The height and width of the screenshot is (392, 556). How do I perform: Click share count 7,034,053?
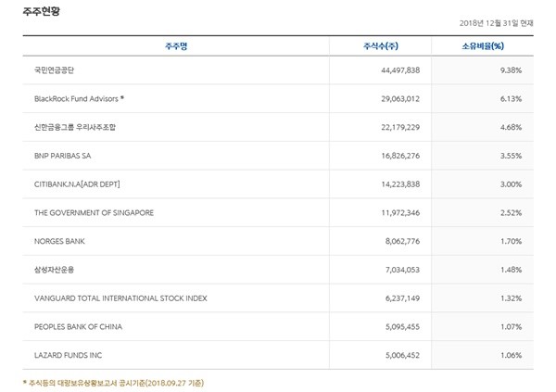coord(402,270)
